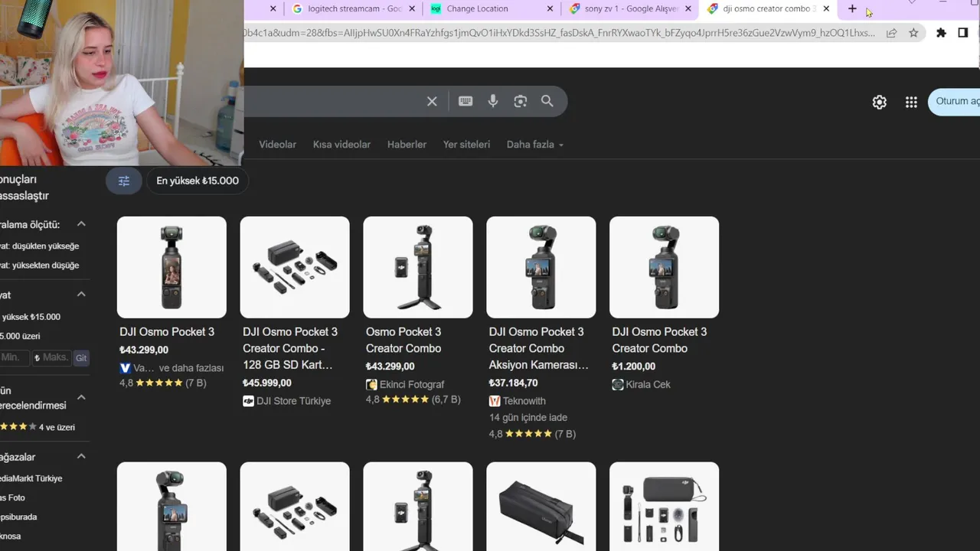980x551 pixels.
Task: Open the on-screen keyboard input tool
Action: point(465,101)
